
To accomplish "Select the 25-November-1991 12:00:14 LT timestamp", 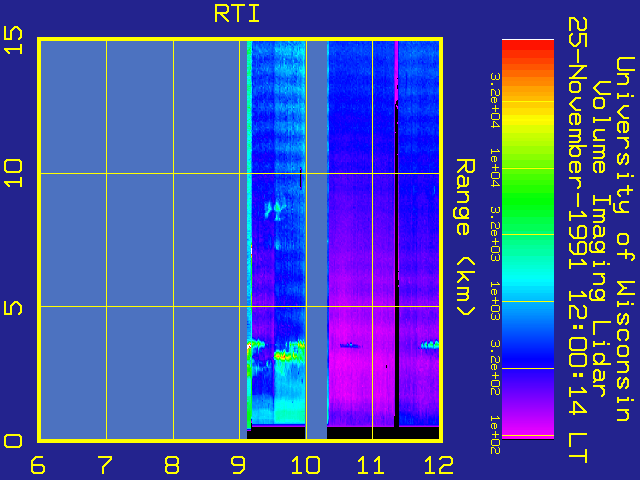I will (578, 240).
